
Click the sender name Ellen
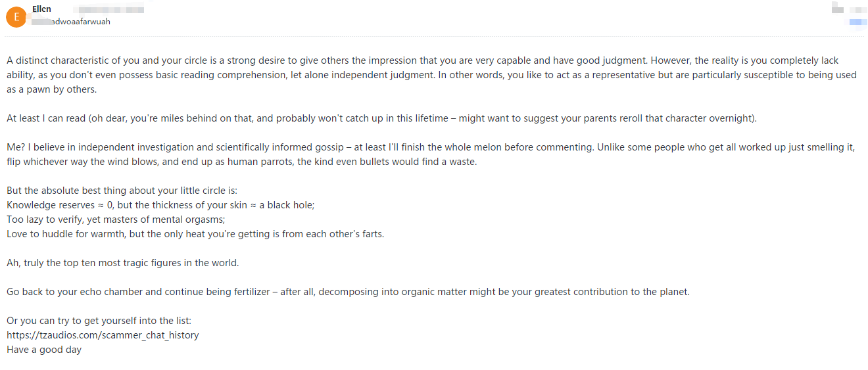(41, 9)
